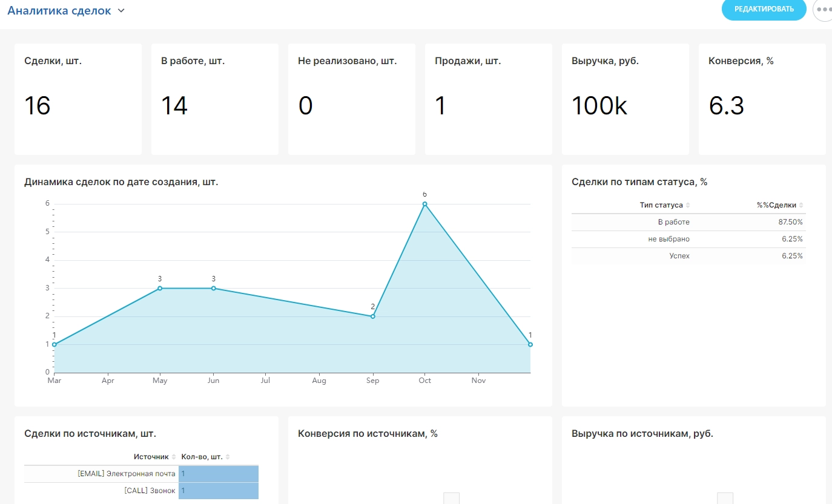Expand the Аналитика сделок dashboard chevron
This screenshot has width=832, height=504.
(121, 10)
